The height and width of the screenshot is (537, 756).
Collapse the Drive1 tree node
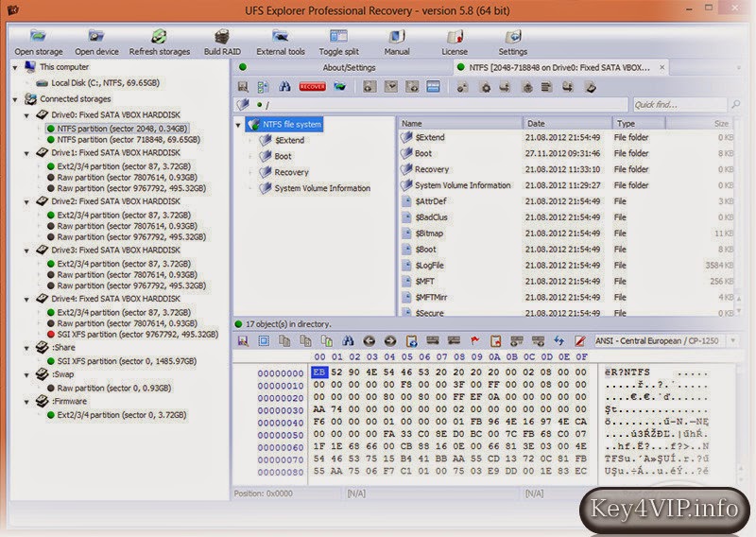pos(26,153)
